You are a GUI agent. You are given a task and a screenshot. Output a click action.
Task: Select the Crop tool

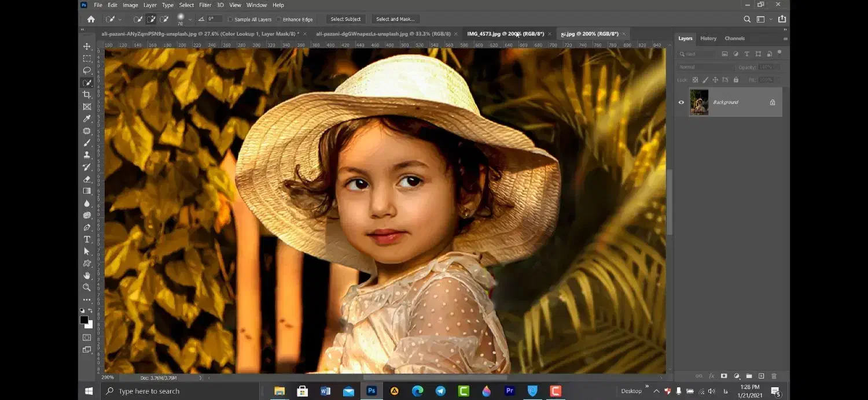[87, 94]
